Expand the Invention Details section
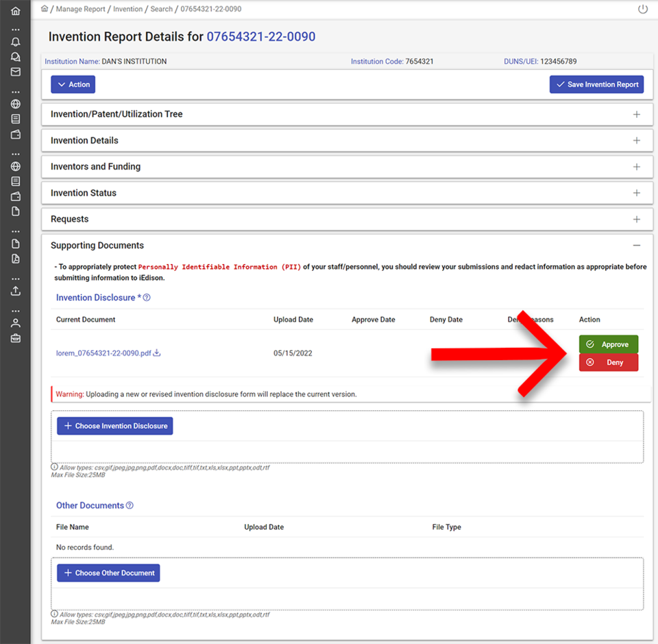This screenshot has width=658, height=644. coord(637,141)
